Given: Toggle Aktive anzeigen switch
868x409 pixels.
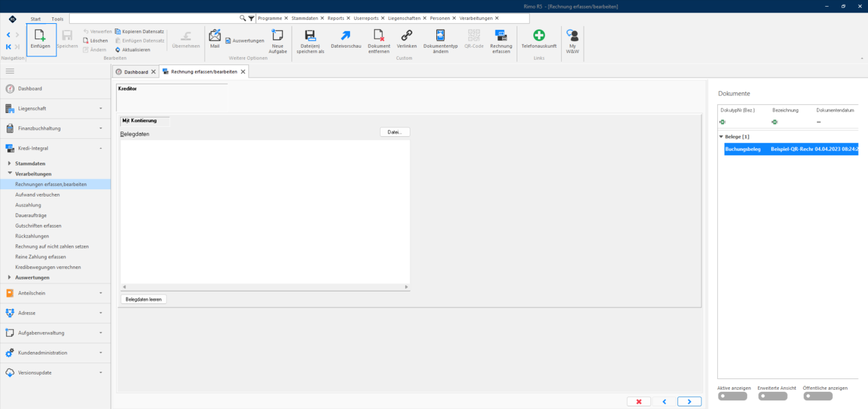Looking at the screenshot, I should point(733,396).
